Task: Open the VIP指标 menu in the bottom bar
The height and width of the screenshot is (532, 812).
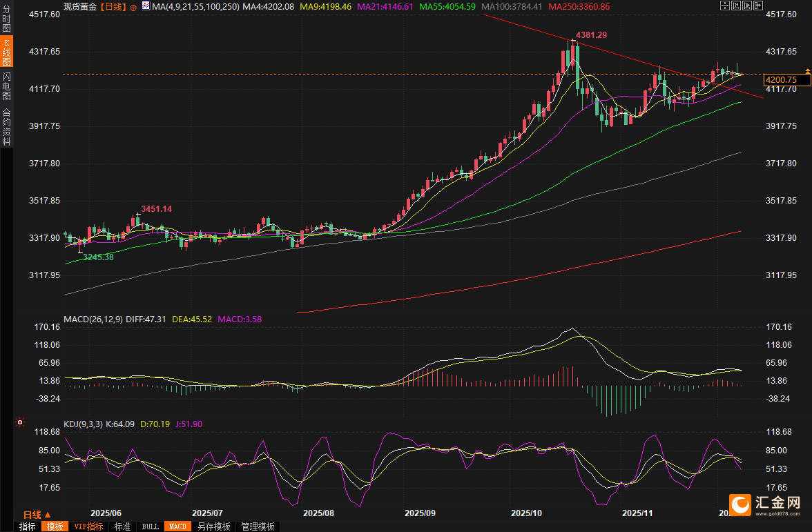Action: 88,526
